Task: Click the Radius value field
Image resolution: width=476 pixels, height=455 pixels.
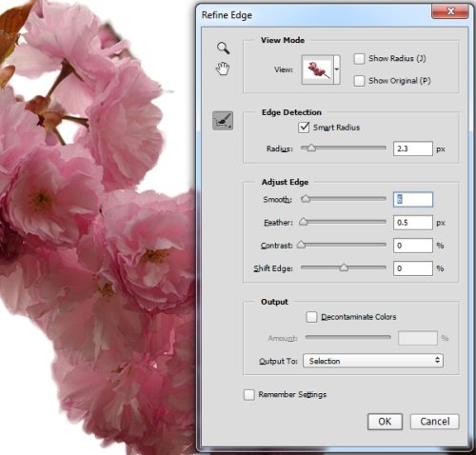Action: click(x=413, y=148)
